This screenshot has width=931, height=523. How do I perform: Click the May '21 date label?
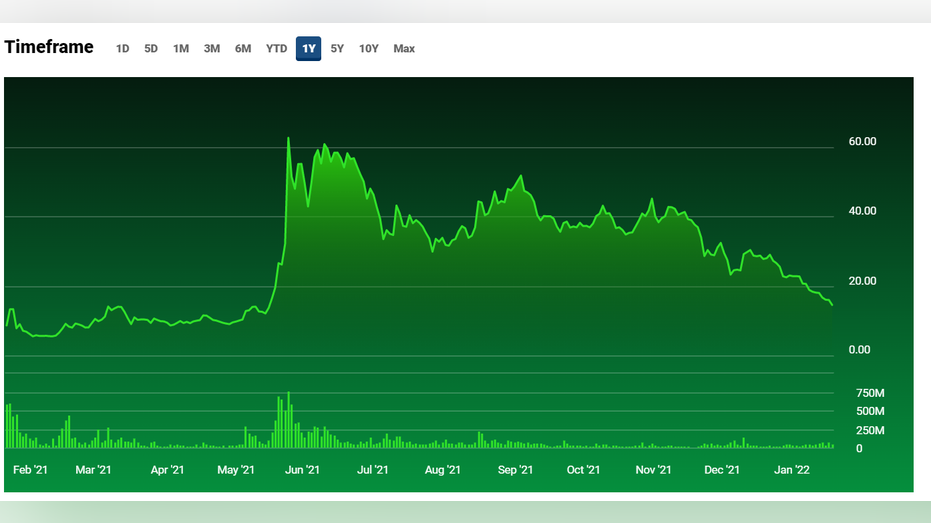236,470
